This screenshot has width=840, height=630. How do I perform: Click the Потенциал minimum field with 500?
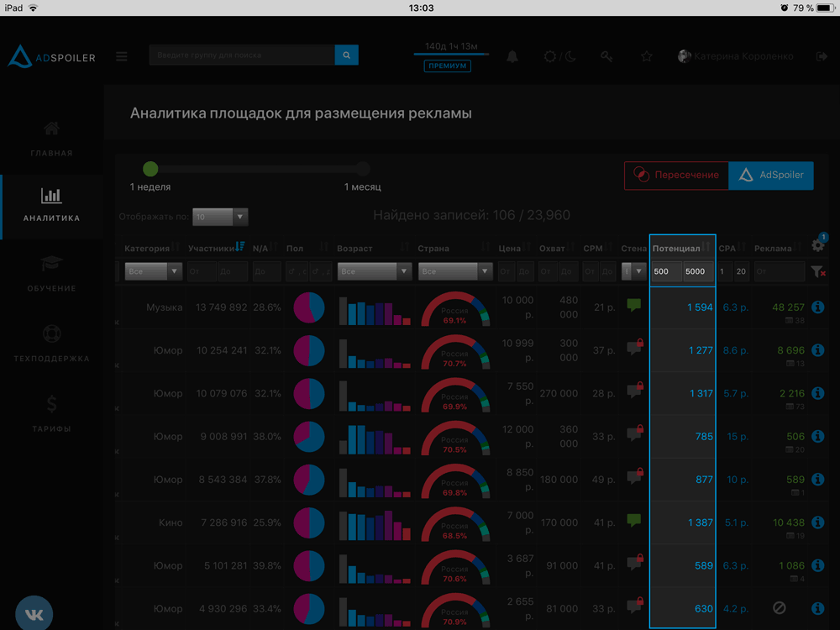(x=666, y=272)
